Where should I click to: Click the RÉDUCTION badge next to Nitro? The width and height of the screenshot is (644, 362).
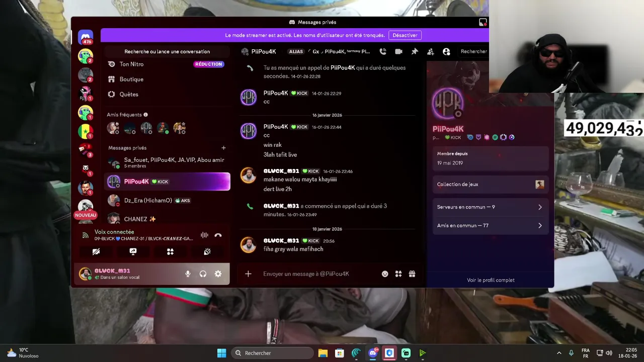(x=209, y=64)
